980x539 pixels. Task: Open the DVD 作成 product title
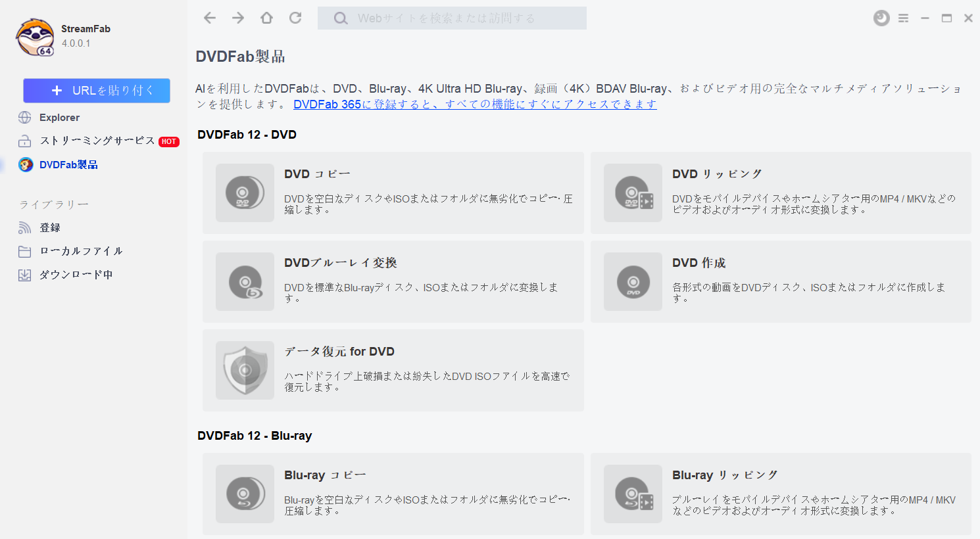(x=698, y=263)
